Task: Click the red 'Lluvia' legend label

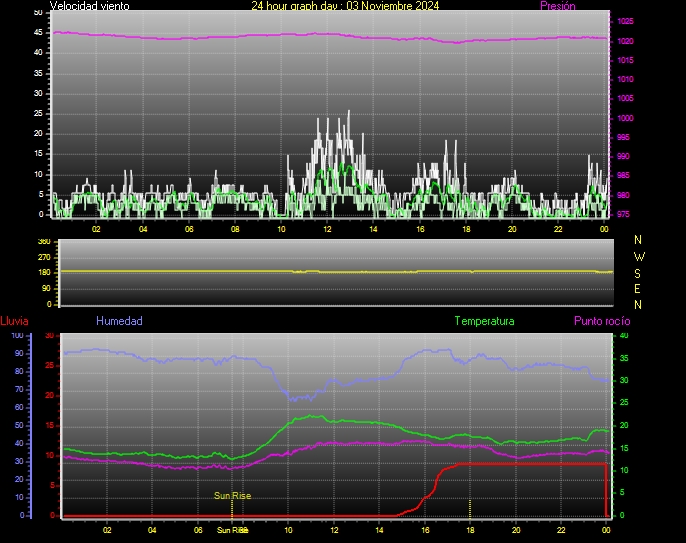Action: tap(14, 321)
